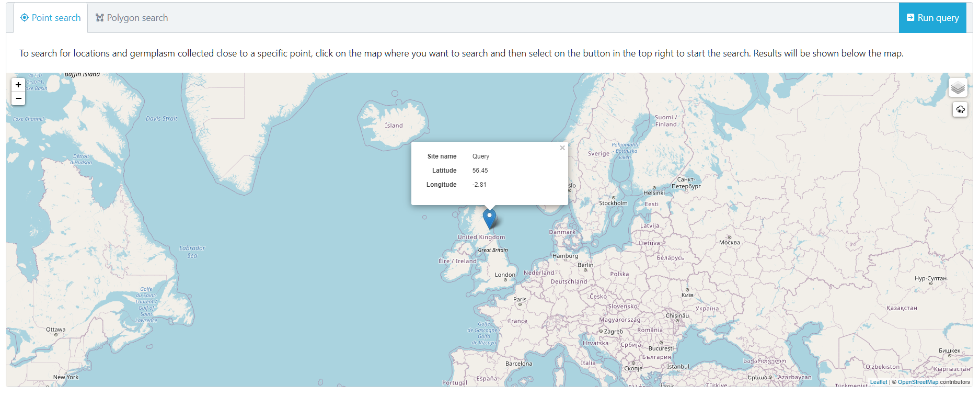The height and width of the screenshot is (396, 980).
Task: Click the Labrador Sea label
Action: [x=192, y=252]
